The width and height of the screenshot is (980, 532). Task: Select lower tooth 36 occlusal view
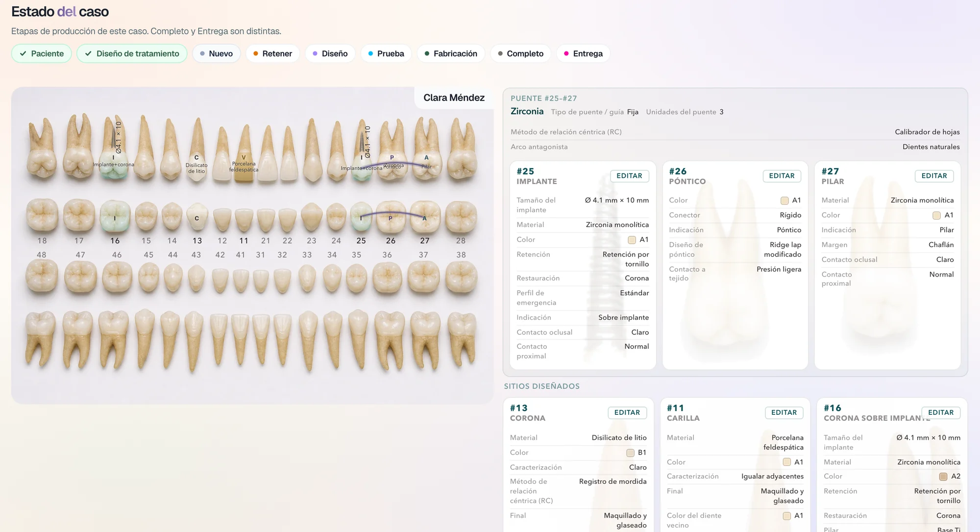click(x=387, y=277)
